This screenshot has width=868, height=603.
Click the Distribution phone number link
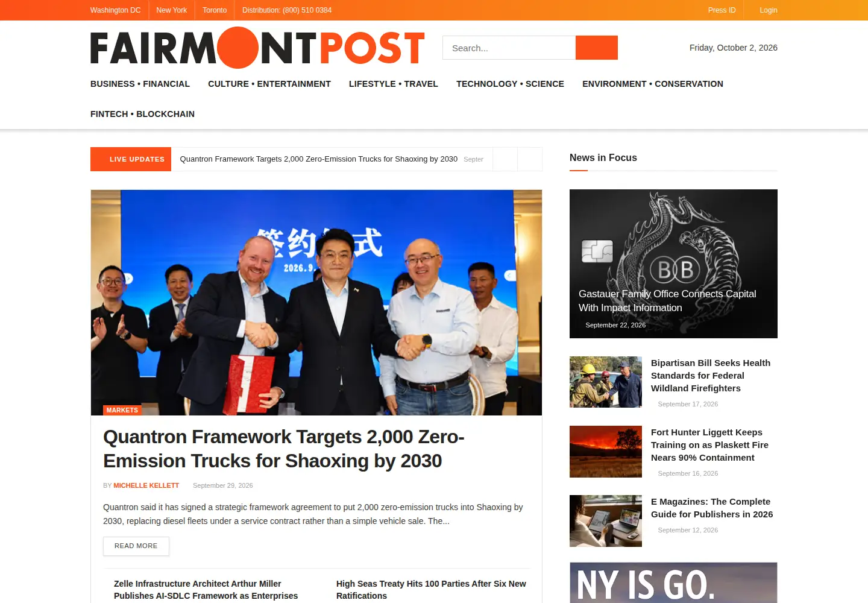click(x=287, y=10)
